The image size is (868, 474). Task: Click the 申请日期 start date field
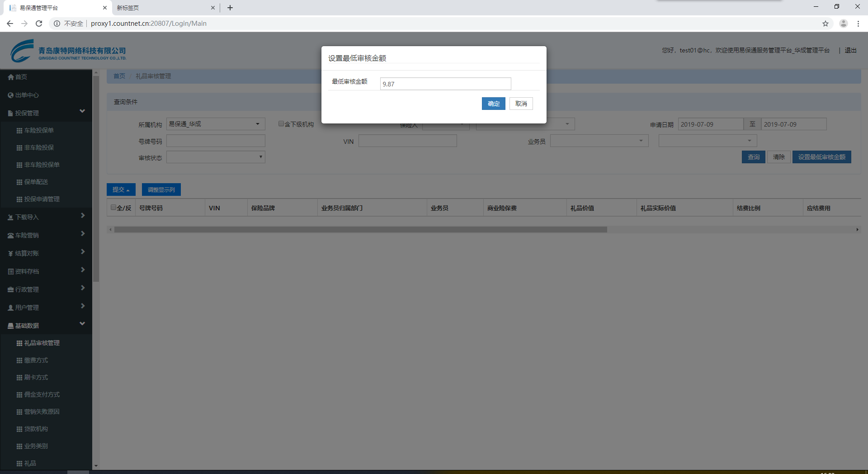pyautogui.click(x=710, y=124)
